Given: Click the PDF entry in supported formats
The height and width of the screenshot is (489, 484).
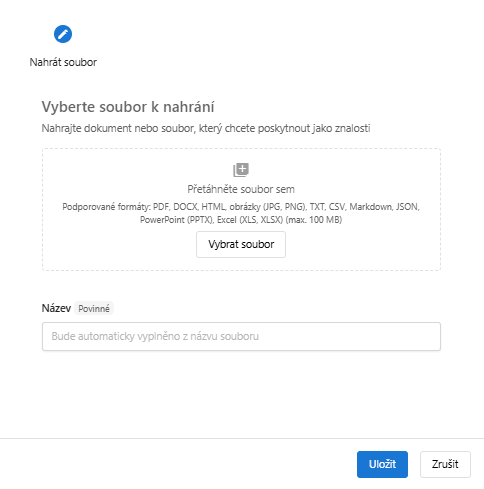Looking at the screenshot, I should tap(161, 207).
